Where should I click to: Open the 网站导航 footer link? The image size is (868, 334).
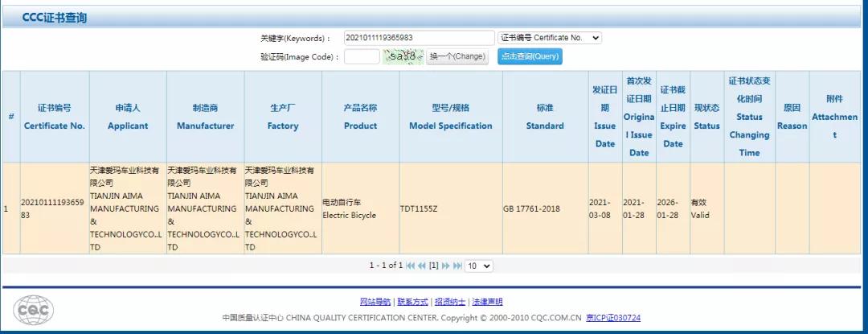point(375,302)
